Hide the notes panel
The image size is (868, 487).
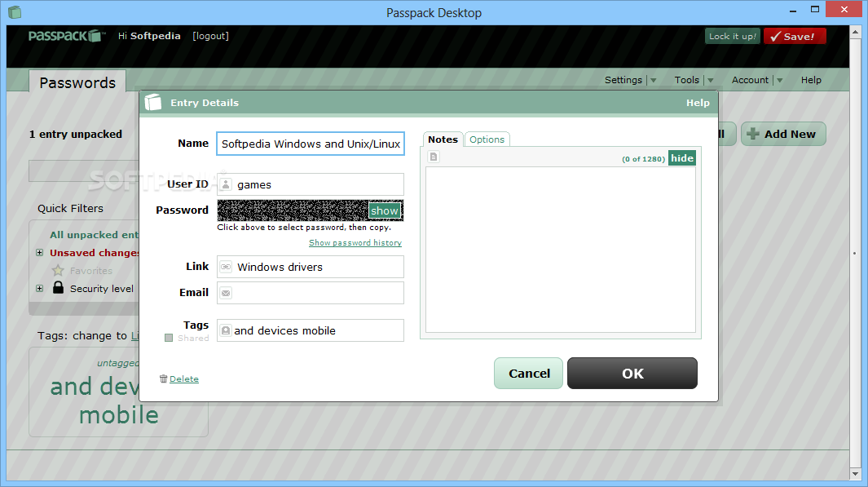tap(682, 158)
